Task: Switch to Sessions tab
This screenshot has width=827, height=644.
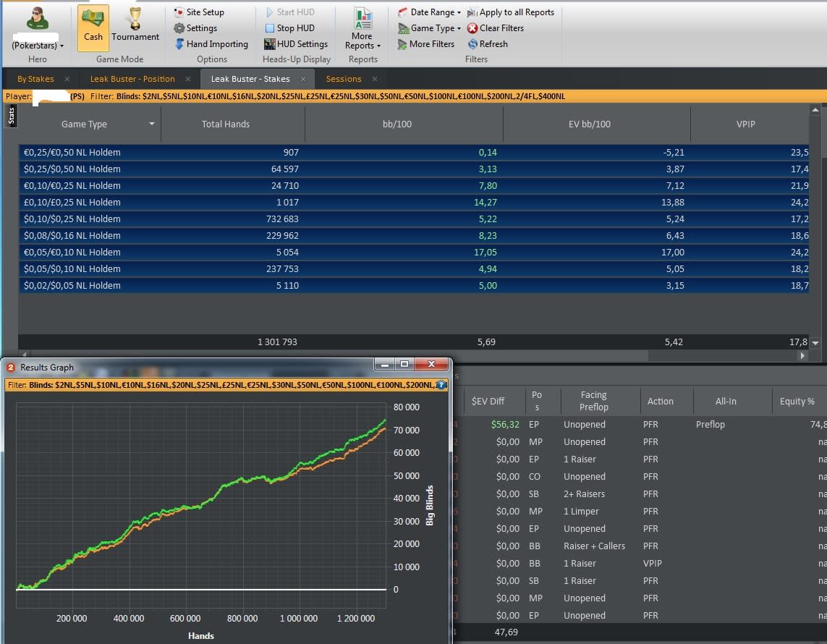Action: click(344, 79)
